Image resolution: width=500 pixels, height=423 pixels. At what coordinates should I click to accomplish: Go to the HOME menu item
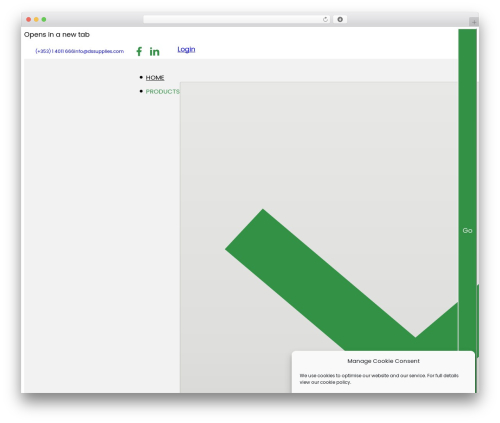coord(155,78)
